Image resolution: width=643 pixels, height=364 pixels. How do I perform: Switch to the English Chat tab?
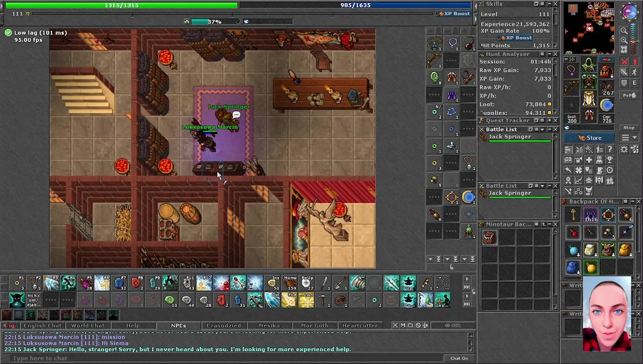(42, 326)
